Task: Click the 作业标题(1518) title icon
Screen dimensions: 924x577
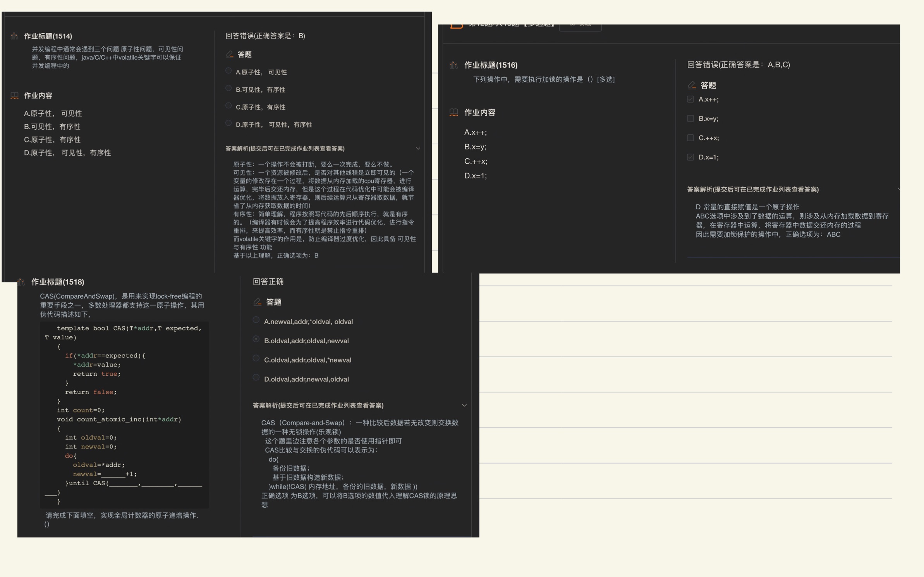Action: coord(21,282)
